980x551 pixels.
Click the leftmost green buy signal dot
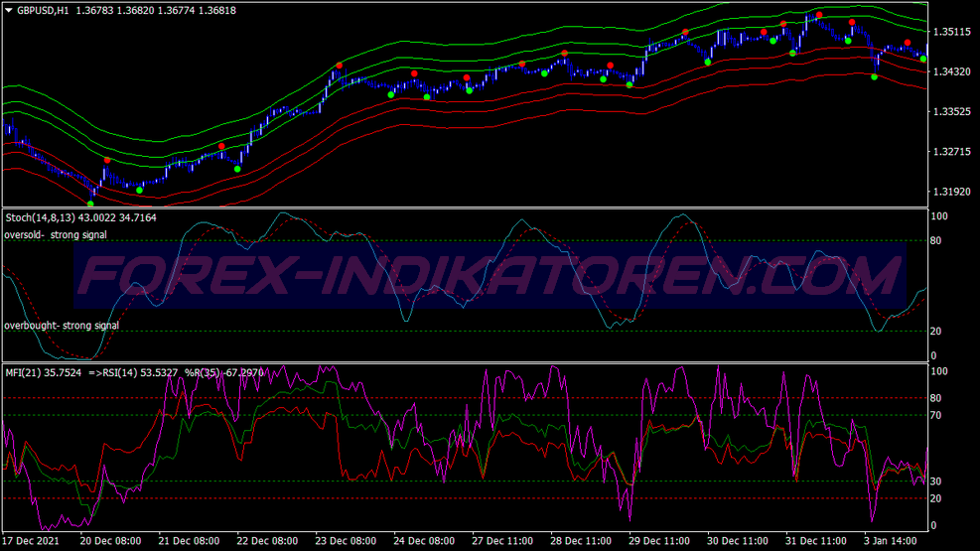91,204
